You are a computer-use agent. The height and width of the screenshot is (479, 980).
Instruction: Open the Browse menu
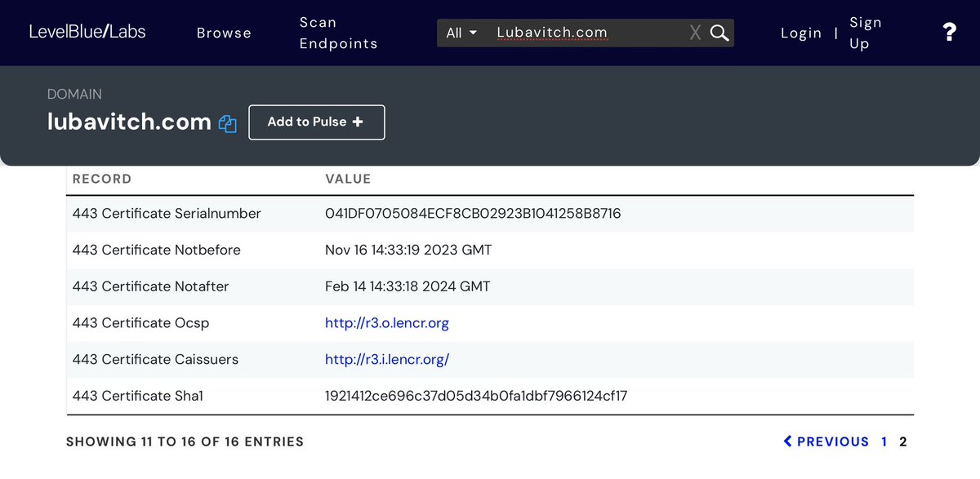[224, 33]
